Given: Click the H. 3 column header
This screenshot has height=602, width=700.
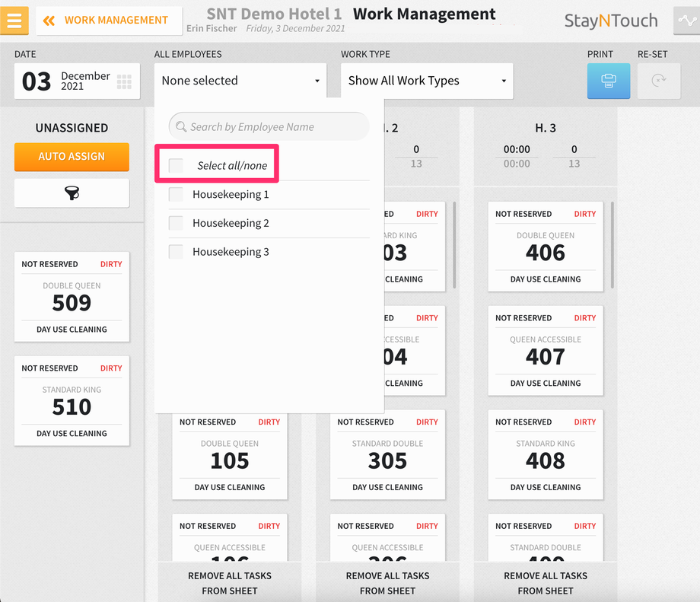Looking at the screenshot, I should [546, 128].
